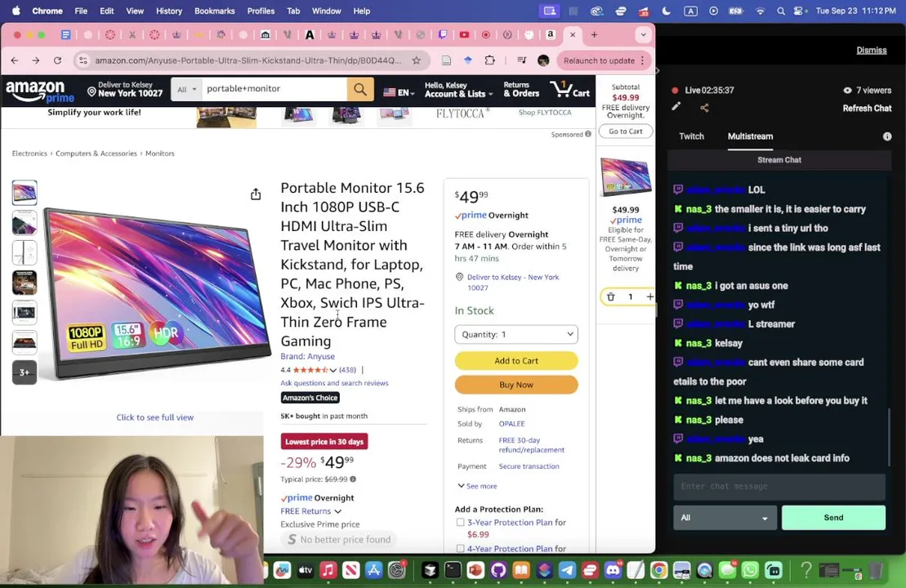Go forward in Chrome
The image size is (906, 588).
(36, 60)
